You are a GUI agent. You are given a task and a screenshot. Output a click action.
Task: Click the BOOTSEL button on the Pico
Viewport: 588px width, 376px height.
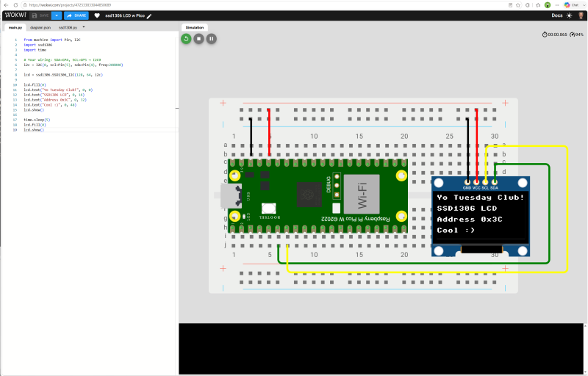pyautogui.click(x=268, y=209)
